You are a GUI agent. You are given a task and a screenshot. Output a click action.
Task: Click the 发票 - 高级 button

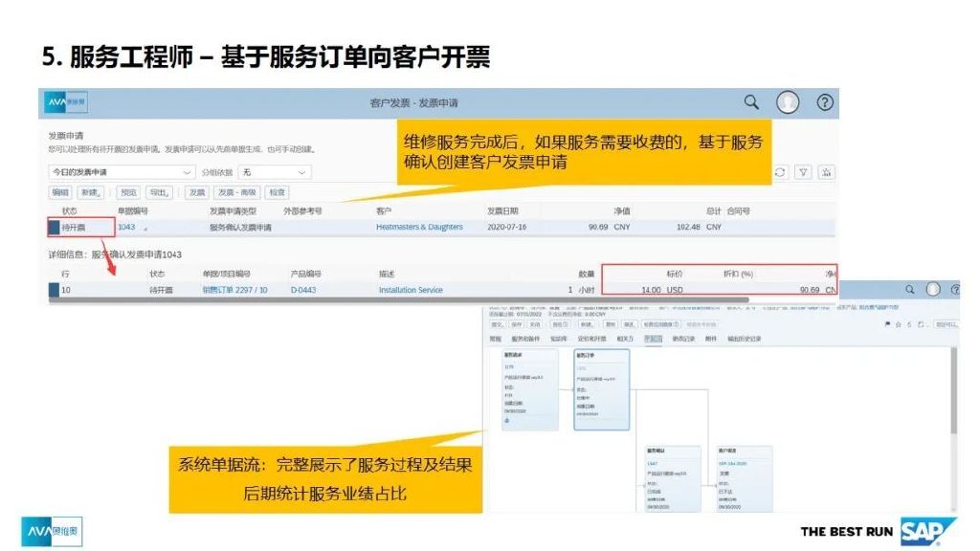pyautogui.click(x=237, y=192)
